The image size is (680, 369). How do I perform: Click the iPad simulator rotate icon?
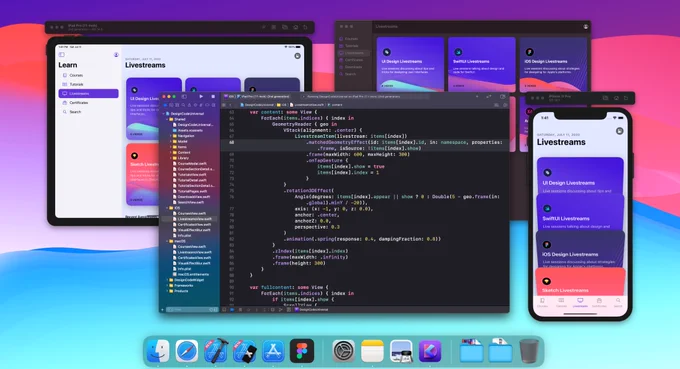[306, 27]
